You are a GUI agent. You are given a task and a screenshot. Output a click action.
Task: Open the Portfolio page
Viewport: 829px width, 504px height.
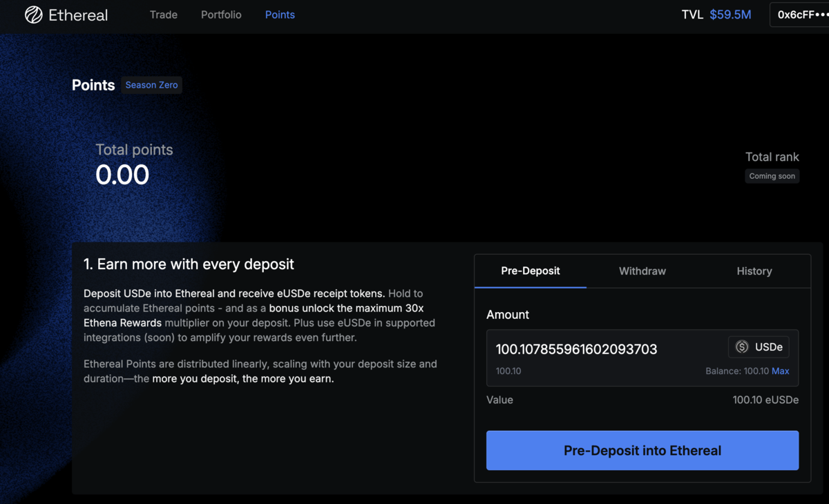[221, 14]
